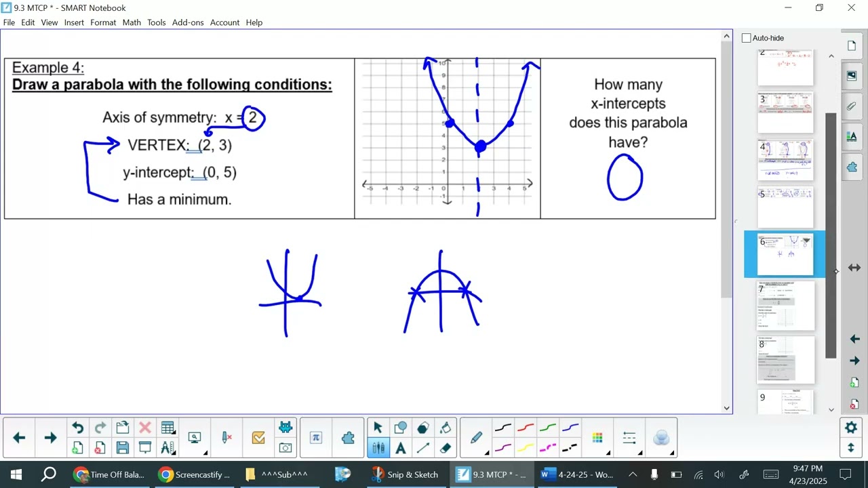Delete the page from bottom toolbar
Screen dimensions: 868x488
click(x=100, y=448)
